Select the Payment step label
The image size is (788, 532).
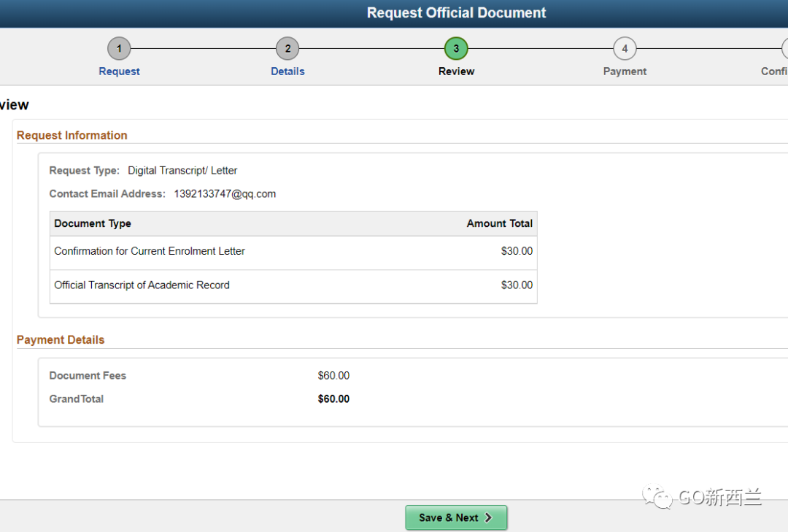(x=625, y=72)
